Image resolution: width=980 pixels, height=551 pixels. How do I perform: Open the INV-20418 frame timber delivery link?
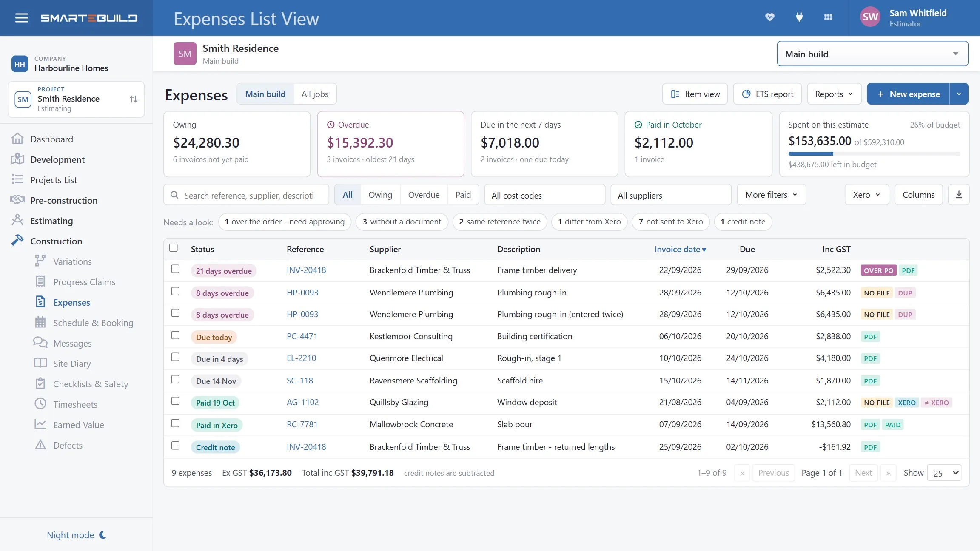[x=306, y=270]
